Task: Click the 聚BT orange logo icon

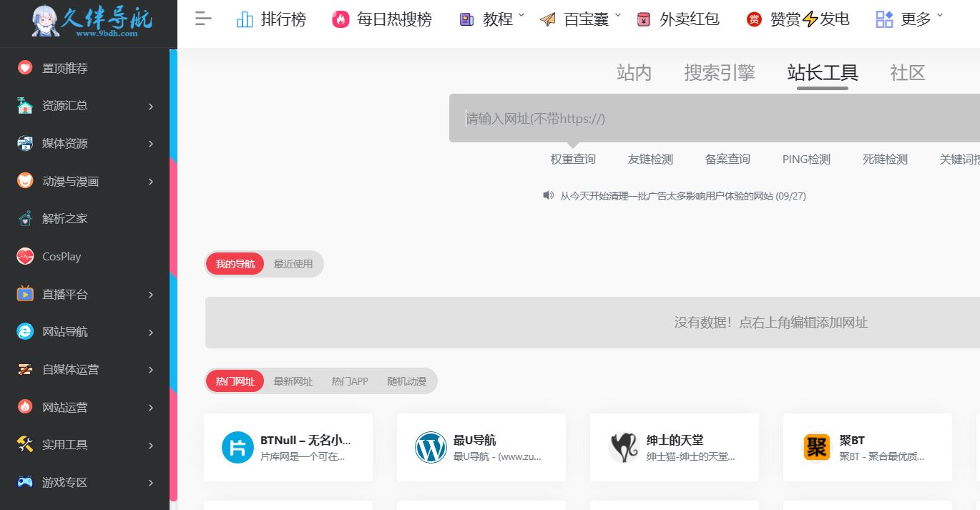Action: pos(817,448)
